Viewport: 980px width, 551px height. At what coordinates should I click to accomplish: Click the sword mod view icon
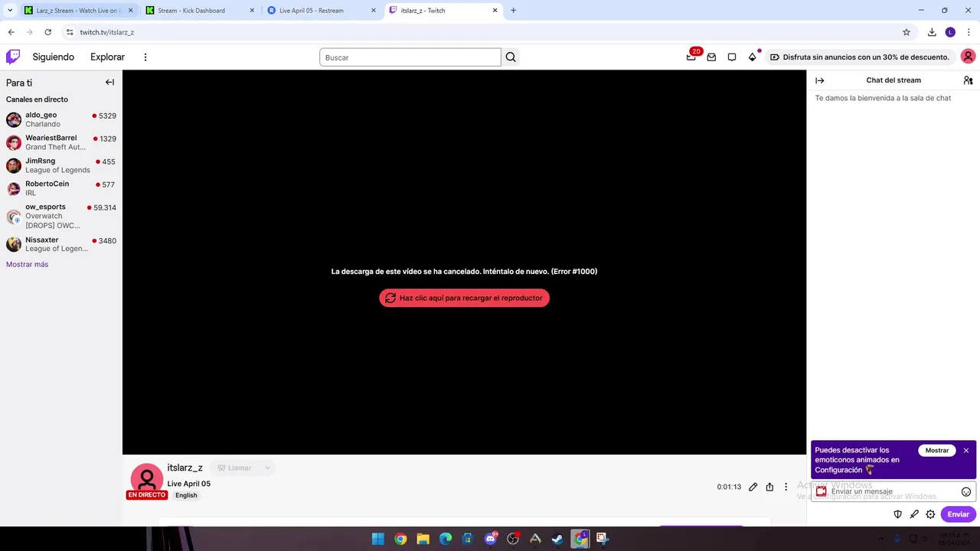tap(914, 514)
